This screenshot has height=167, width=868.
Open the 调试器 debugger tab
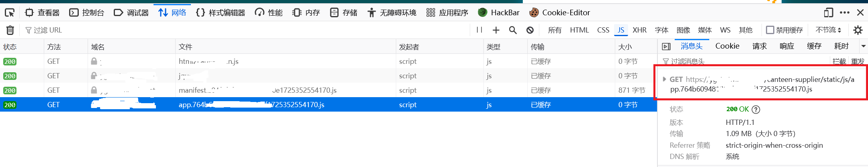tap(131, 13)
